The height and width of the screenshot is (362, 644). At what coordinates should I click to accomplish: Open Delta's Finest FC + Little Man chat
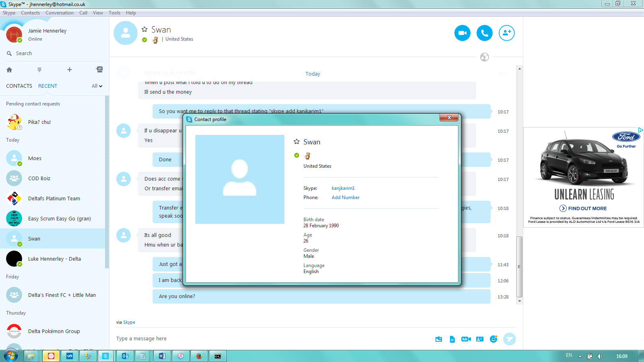[52, 295]
